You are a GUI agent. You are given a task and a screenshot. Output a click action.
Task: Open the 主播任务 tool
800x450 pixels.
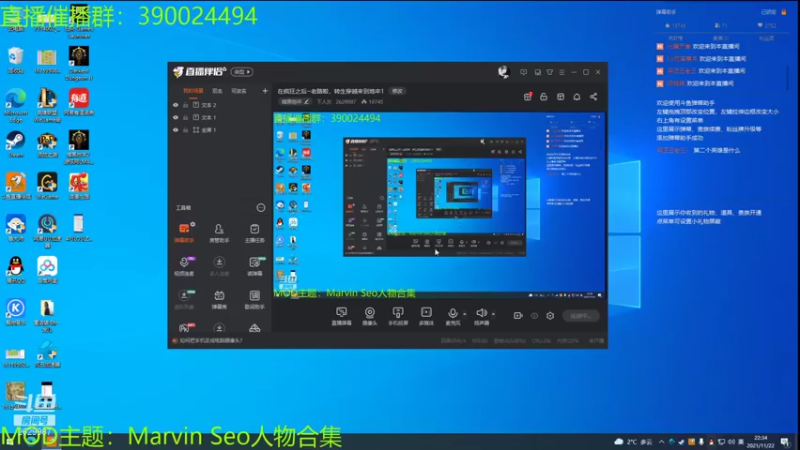point(254,233)
